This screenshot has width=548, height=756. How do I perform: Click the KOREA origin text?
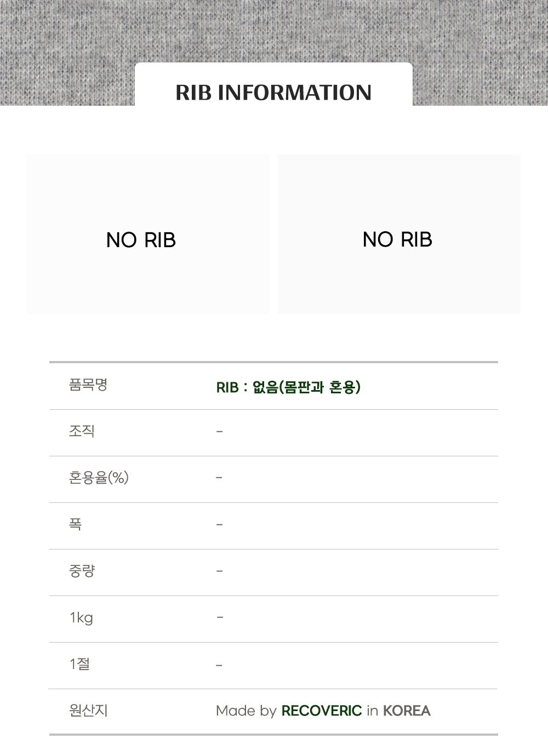pos(407,711)
